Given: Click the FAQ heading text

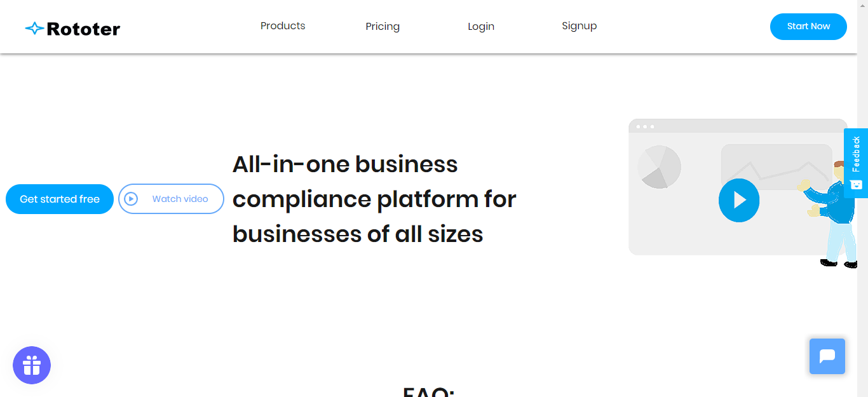Looking at the screenshot, I should point(428,392).
